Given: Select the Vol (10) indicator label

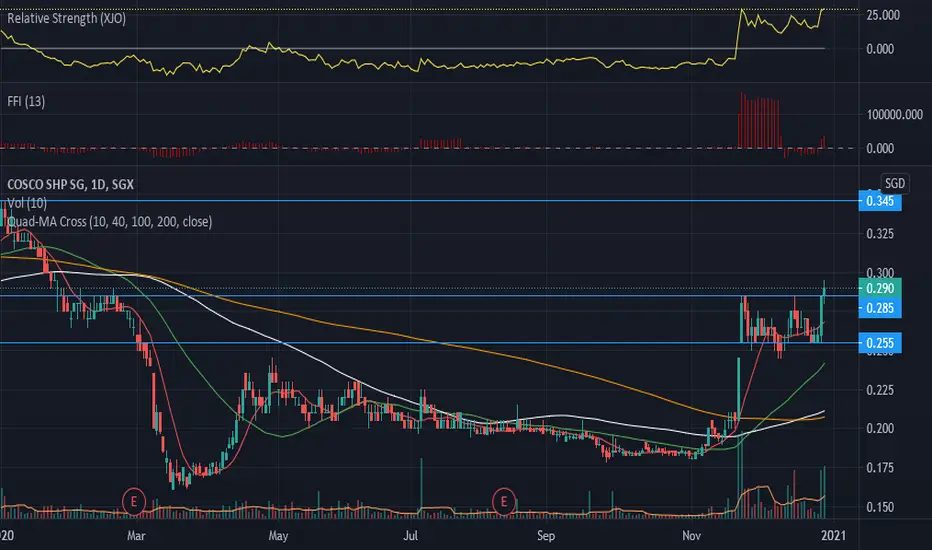Looking at the screenshot, I should tap(27, 203).
